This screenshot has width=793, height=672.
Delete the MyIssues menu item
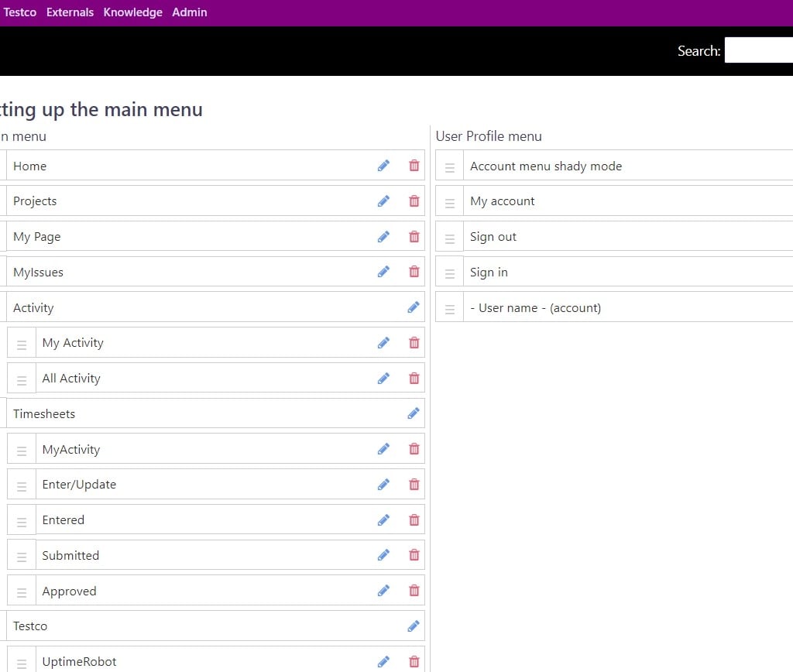[x=414, y=272]
